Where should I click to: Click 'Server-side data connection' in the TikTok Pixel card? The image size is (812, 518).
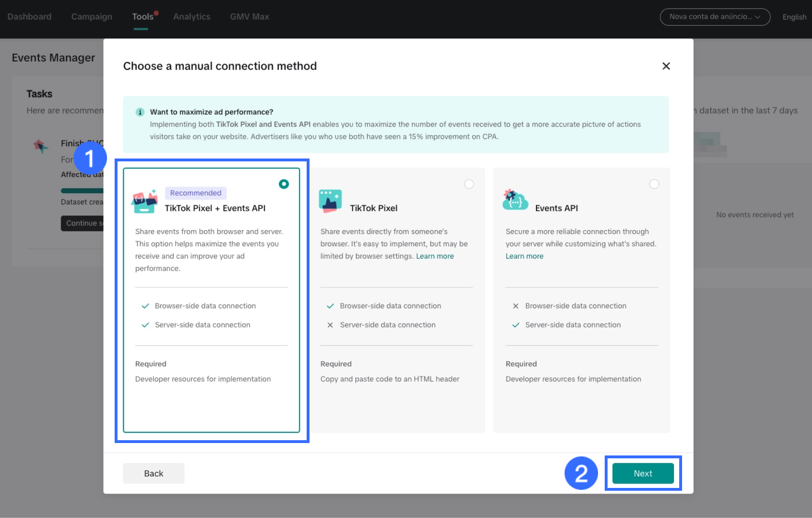coord(388,325)
